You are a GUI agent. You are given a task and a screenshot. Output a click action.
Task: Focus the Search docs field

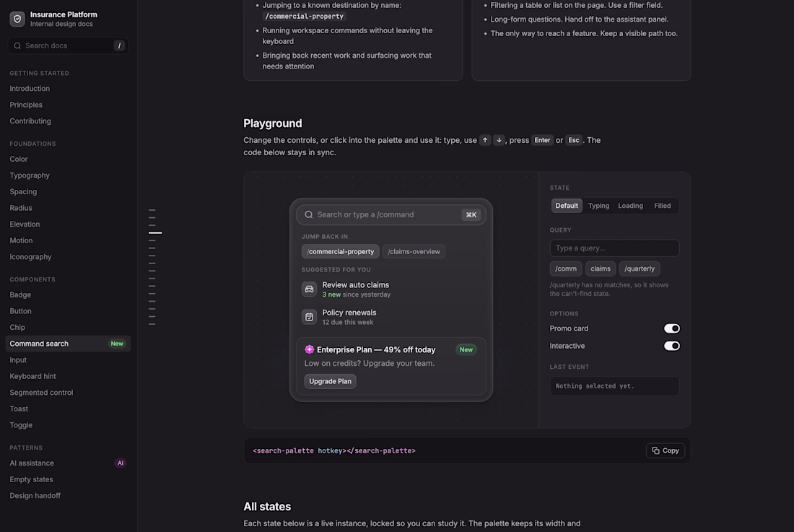pos(68,45)
